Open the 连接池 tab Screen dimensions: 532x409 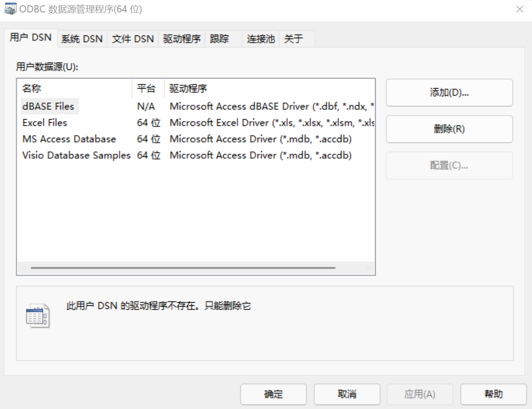(260, 39)
